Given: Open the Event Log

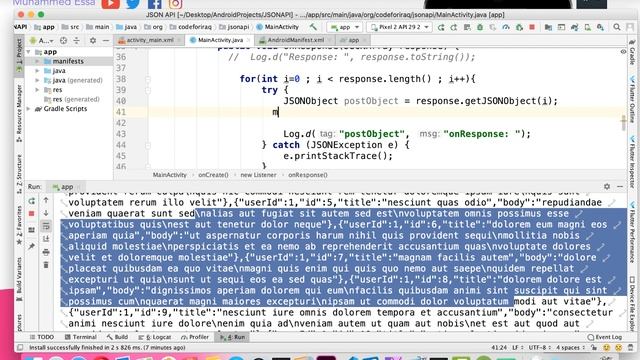Looking at the screenshot, I should coord(604,337).
